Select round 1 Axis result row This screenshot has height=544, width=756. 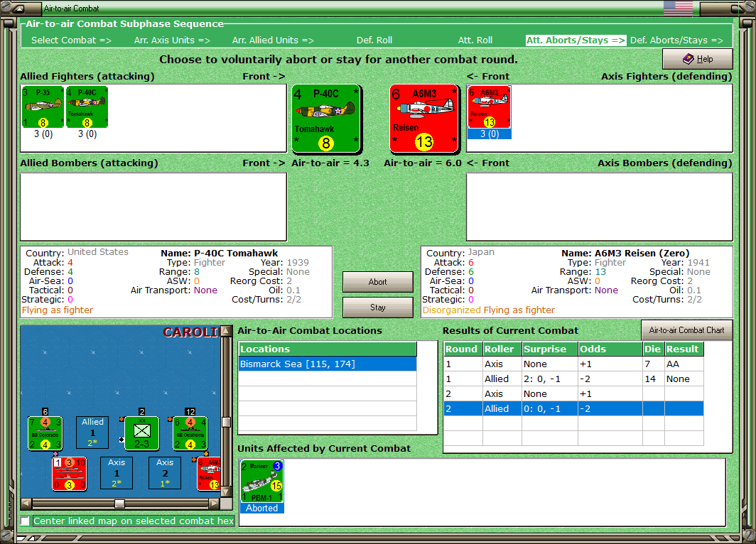click(573, 364)
